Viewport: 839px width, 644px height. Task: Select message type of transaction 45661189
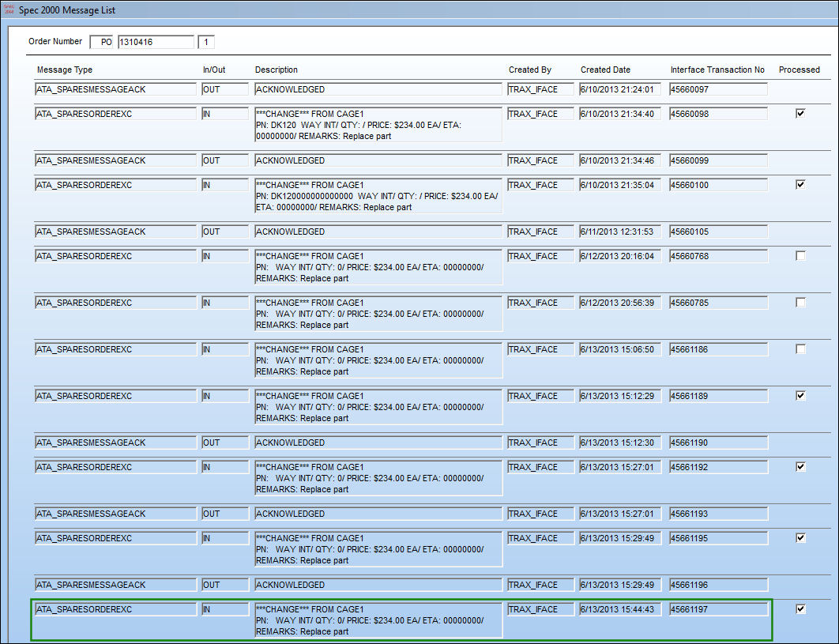[x=115, y=396]
